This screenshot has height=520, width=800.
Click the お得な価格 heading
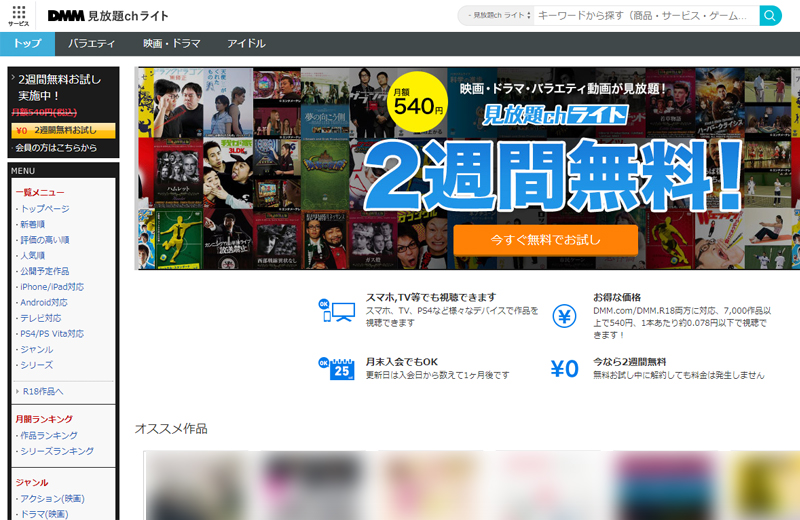click(617, 297)
